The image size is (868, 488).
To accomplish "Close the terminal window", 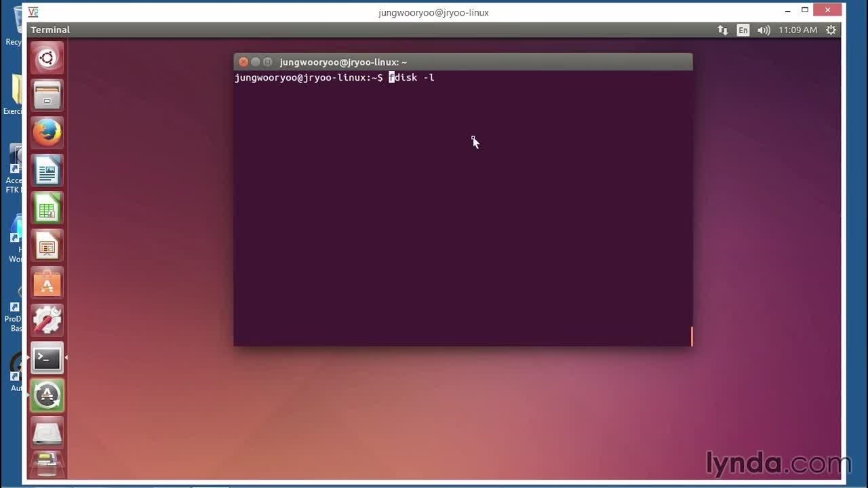I will click(243, 62).
